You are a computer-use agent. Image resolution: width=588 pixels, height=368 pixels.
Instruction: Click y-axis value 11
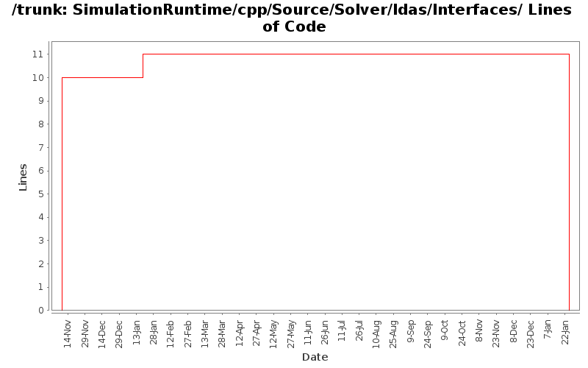pyautogui.click(x=38, y=54)
